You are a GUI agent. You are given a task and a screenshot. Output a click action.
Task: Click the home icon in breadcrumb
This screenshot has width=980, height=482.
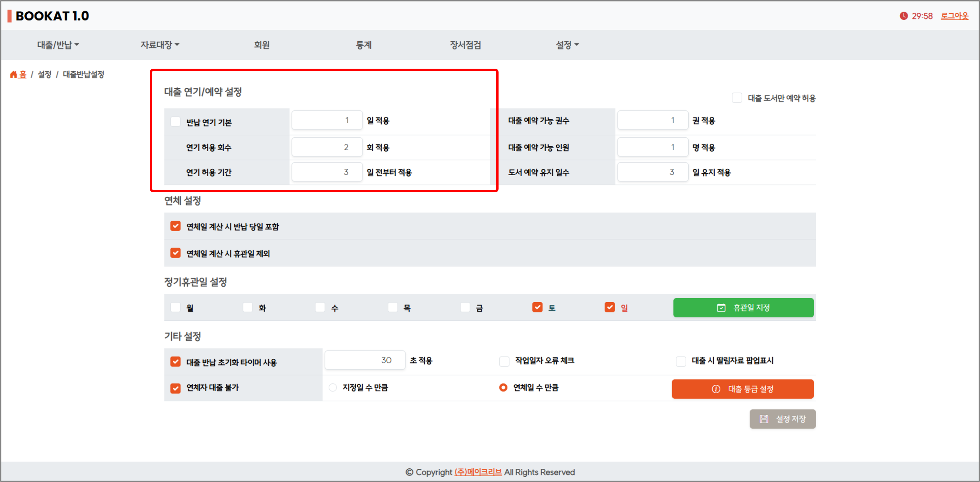coord(14,74)
